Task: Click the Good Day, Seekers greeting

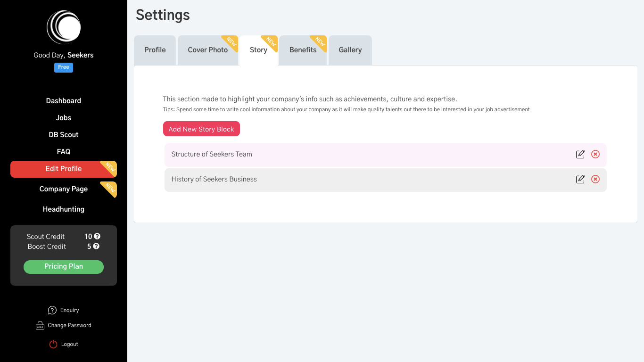Action: (64, 55)
